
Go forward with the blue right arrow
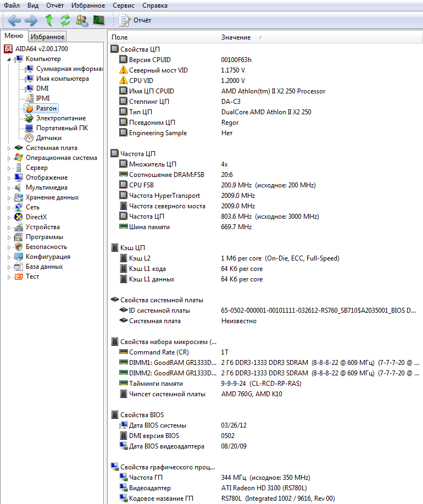(x=31, y=20)
